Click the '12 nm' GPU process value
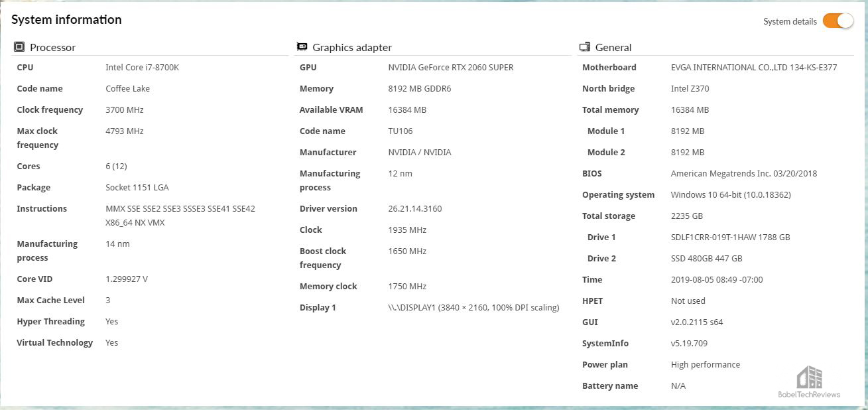868x410 pixels. 400,173
